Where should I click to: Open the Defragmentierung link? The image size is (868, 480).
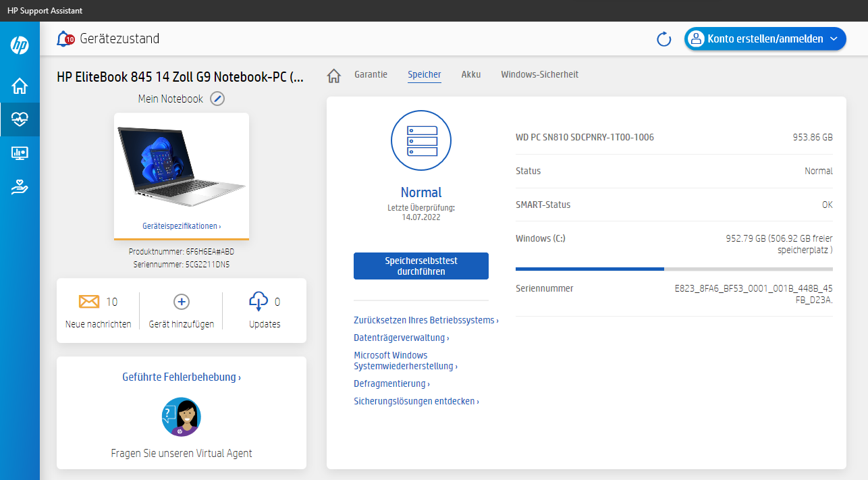coord(391,383)
